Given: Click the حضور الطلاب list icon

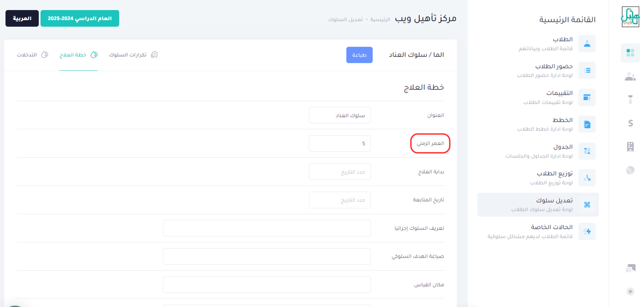Looking at the screenshot, I should tap(587, 70).
